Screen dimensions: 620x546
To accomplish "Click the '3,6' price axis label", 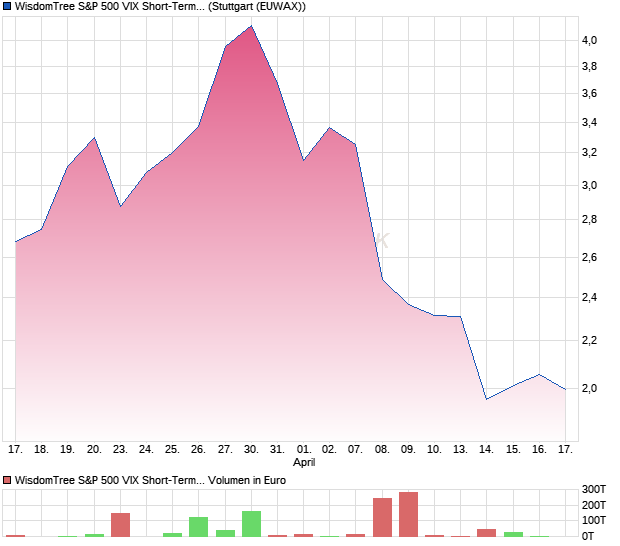I will tap(589, 93).
